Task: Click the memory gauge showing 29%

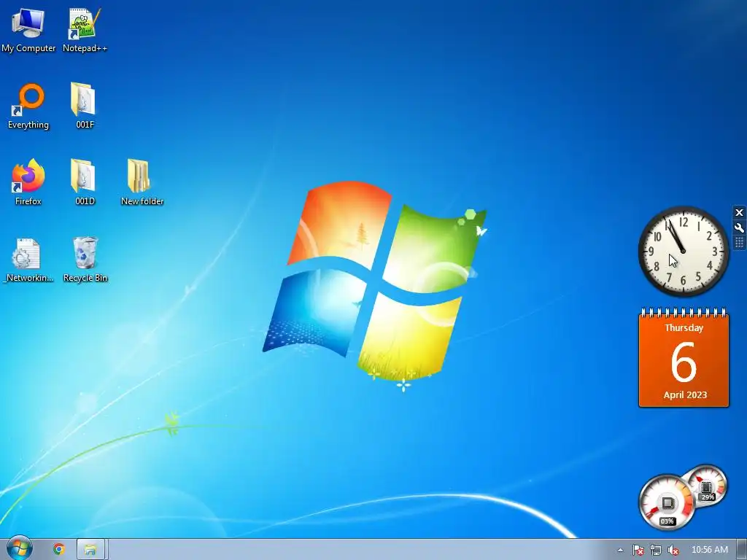Action: pos(707,486)
